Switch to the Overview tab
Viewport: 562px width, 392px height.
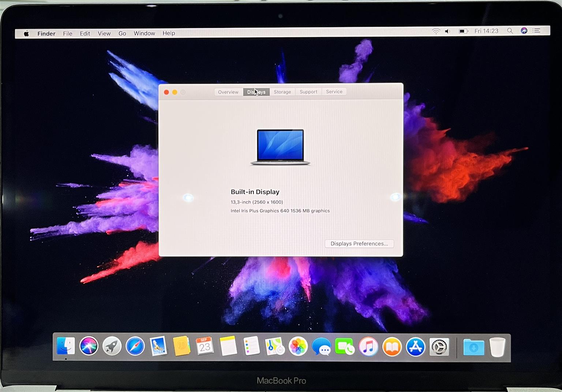click(x=228, y=92)
